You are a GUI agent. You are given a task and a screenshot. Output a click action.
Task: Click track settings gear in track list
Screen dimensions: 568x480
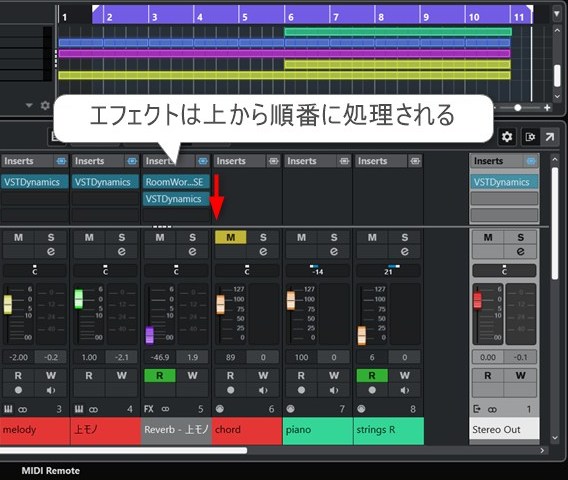tap(45, 105)
